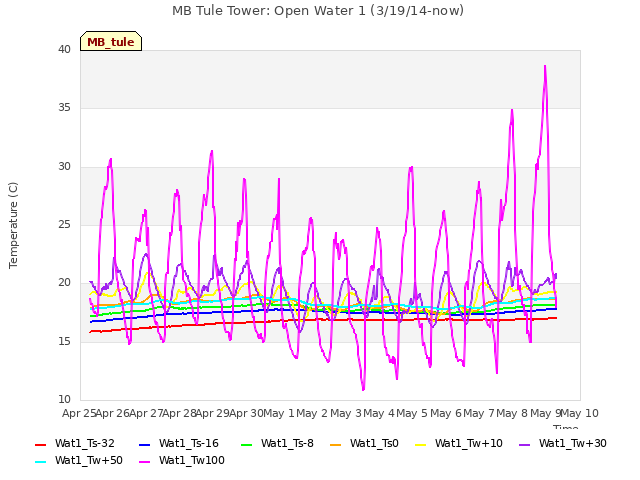Toggle the Wat1_Ts-8 legend entry
This screenshot has width=640, height=480.
click(277, 443)
